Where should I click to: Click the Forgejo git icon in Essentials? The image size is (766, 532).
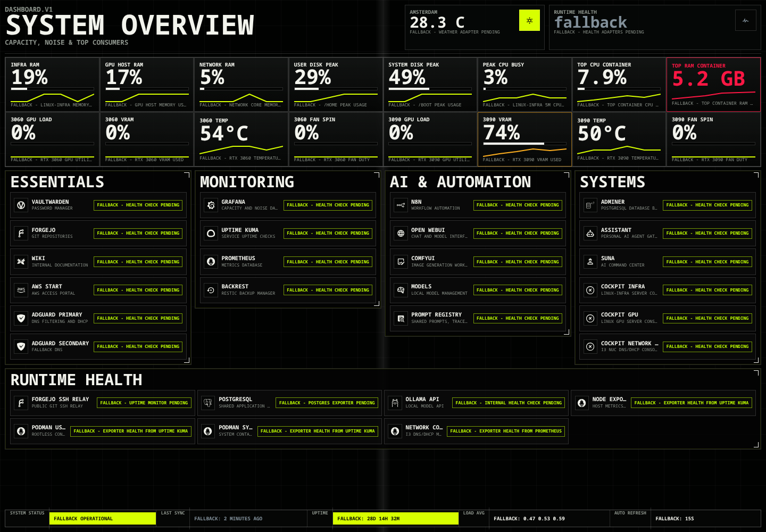tap(21, 233)
